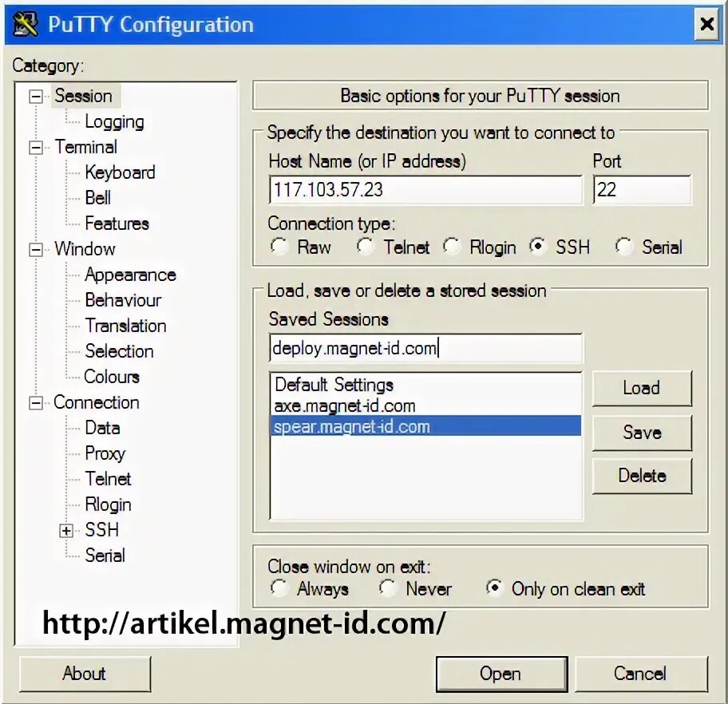Set close window on exit to Never
This screenshot has width=728, height=704.
pos(387,588)
